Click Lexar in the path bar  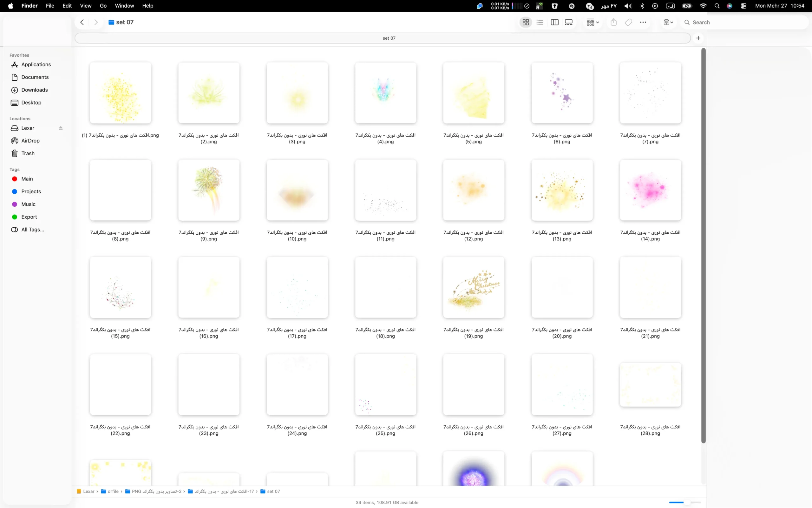click(x=86, y=491)
